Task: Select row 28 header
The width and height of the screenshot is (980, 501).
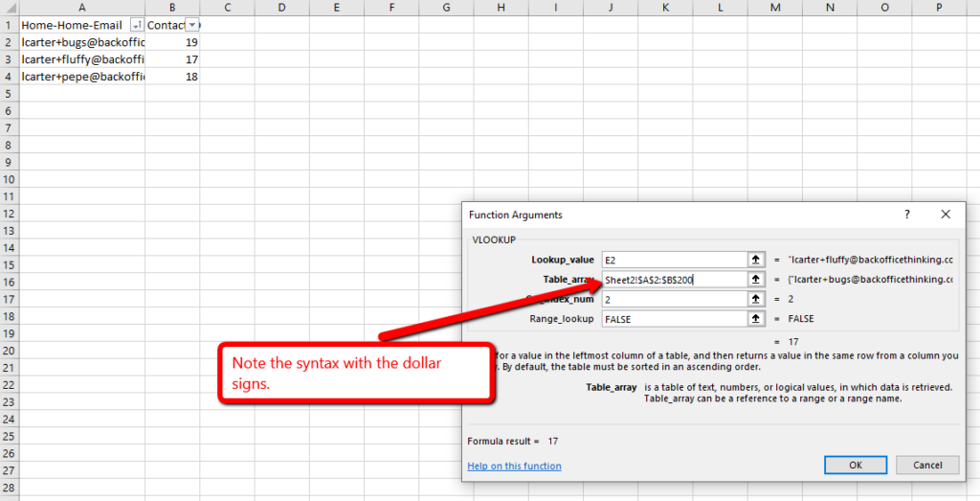Action: 10,488
